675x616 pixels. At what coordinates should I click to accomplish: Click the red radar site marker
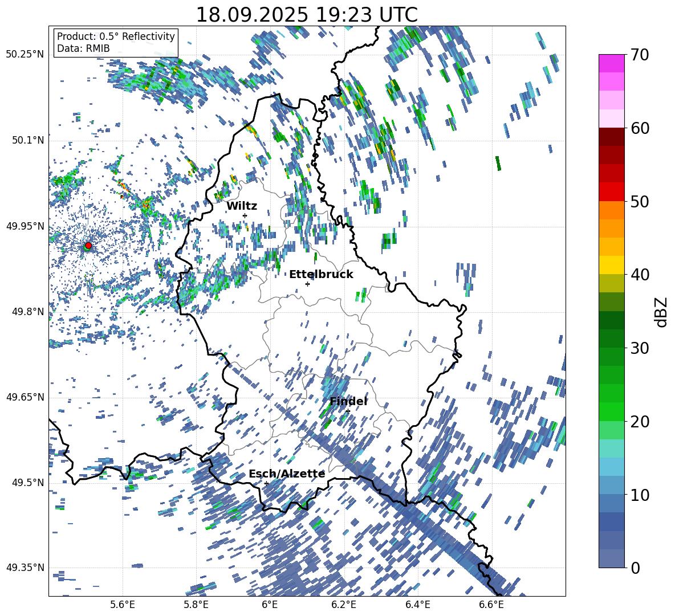tap(88, 246)
